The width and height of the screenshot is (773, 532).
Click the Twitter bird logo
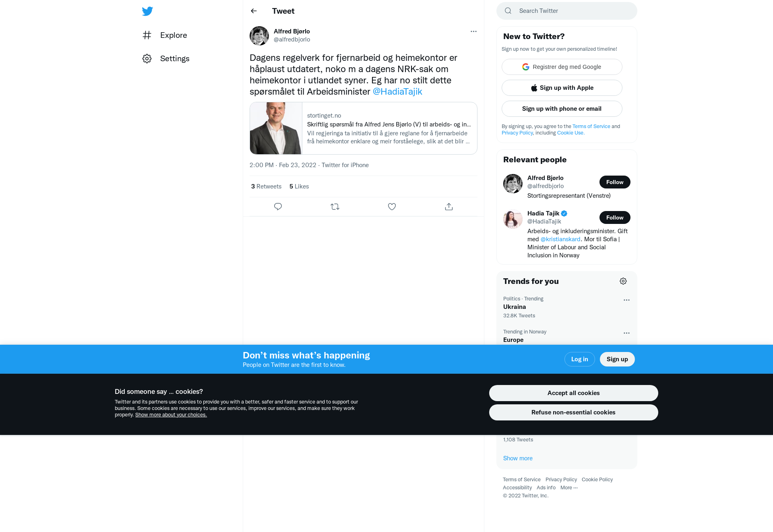147,11
